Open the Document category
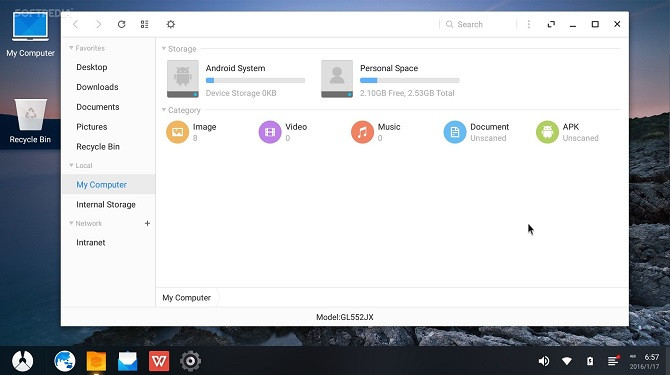 point(476,132)
